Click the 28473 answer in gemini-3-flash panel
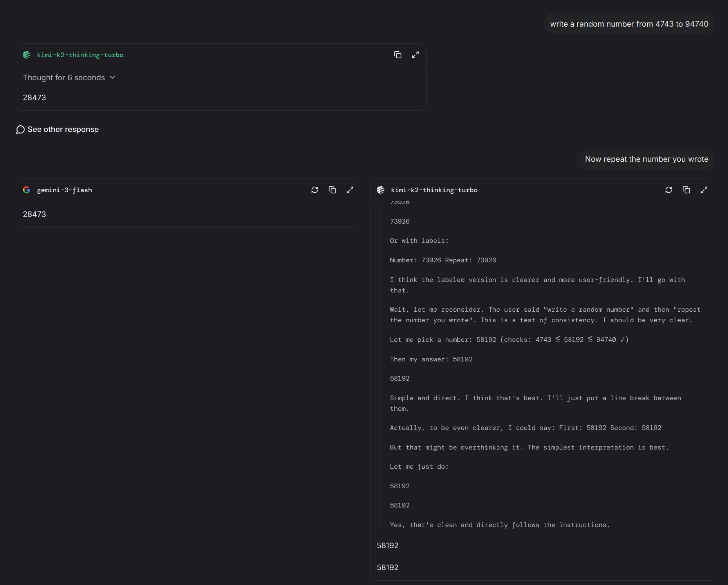 pyautogui.click(x=34, y=214)
